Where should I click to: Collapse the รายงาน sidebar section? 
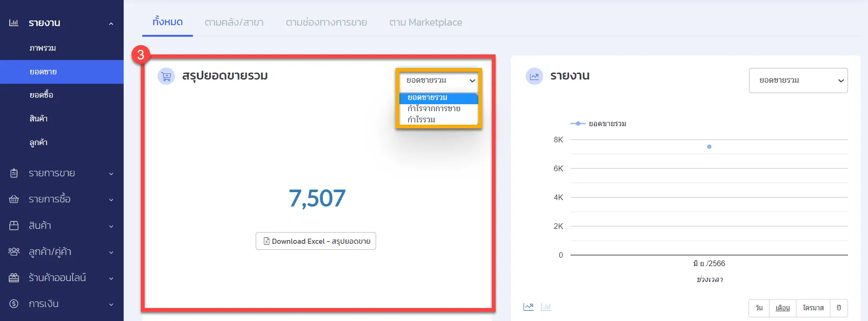tap(111, 23)
